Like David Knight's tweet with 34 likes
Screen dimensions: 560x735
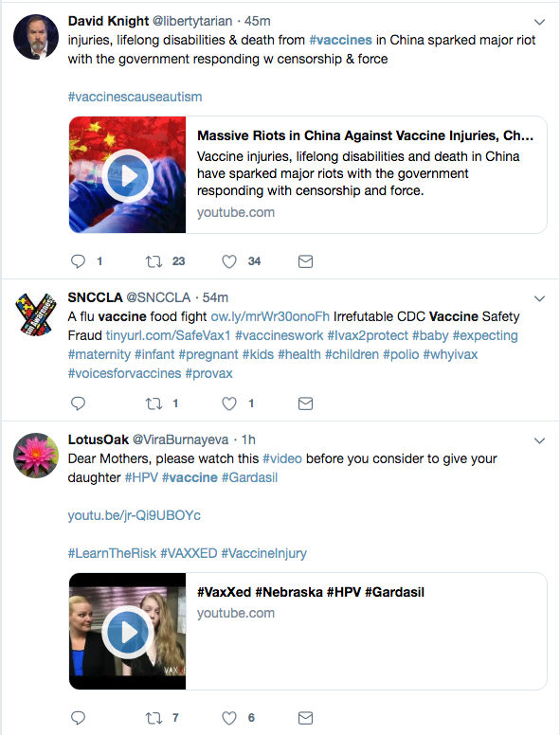[229, 261]
